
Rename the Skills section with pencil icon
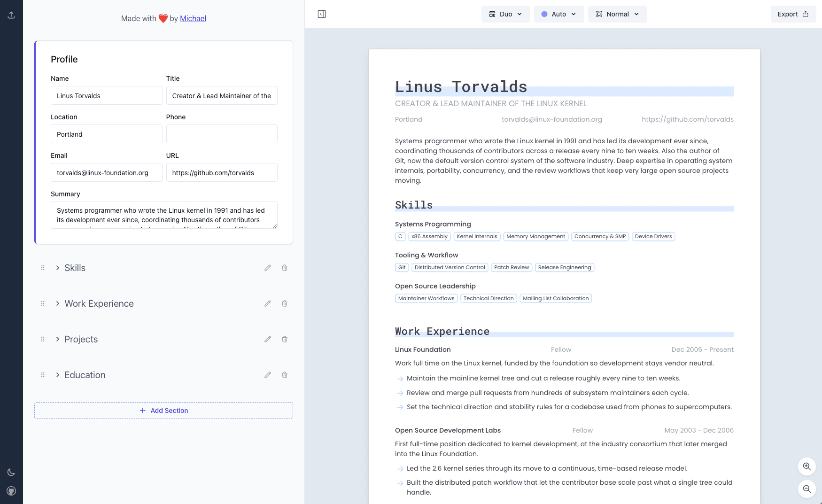point(268,268)
